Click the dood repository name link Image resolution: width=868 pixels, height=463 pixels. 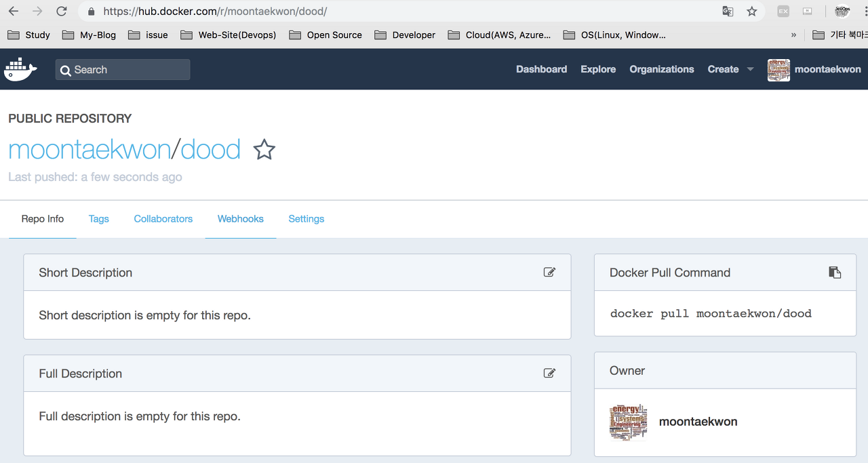[210, 149]
